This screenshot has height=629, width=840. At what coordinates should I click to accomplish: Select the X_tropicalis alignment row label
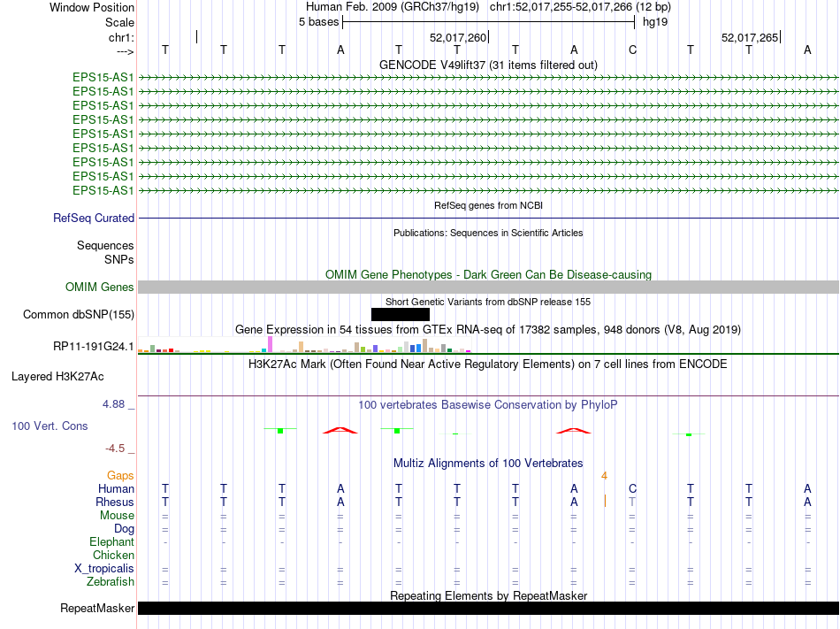pos(104,569)
